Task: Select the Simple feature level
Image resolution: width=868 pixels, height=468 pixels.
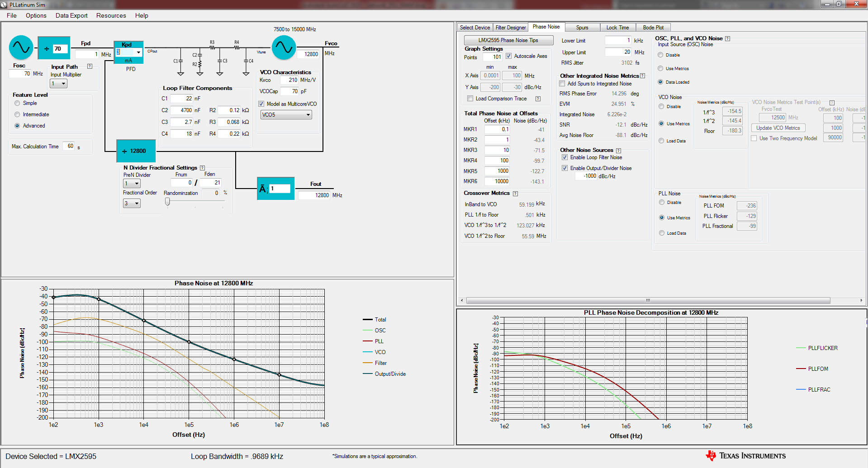Action: click(x=17, y=103)
